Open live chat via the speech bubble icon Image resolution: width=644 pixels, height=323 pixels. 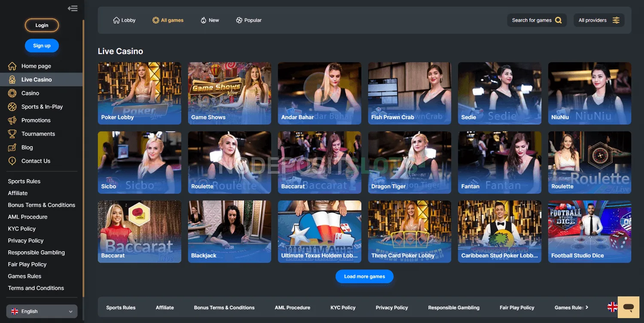[628, 307]
